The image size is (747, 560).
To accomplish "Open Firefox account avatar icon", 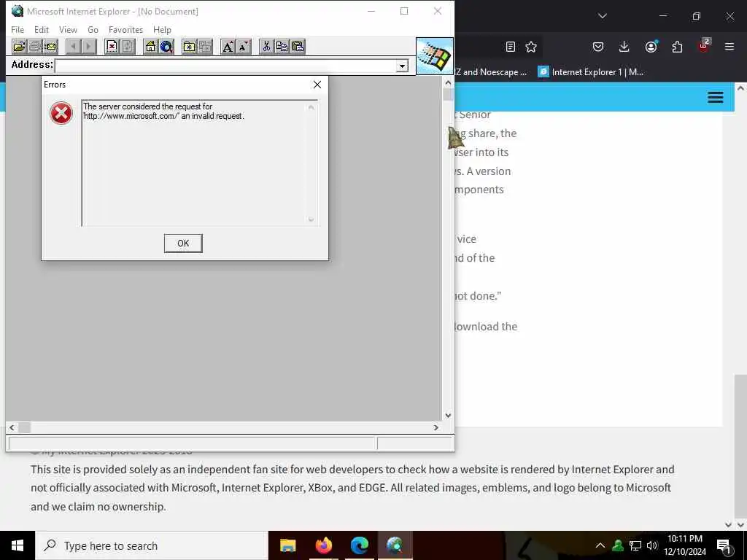I will [x=651, y=47].
